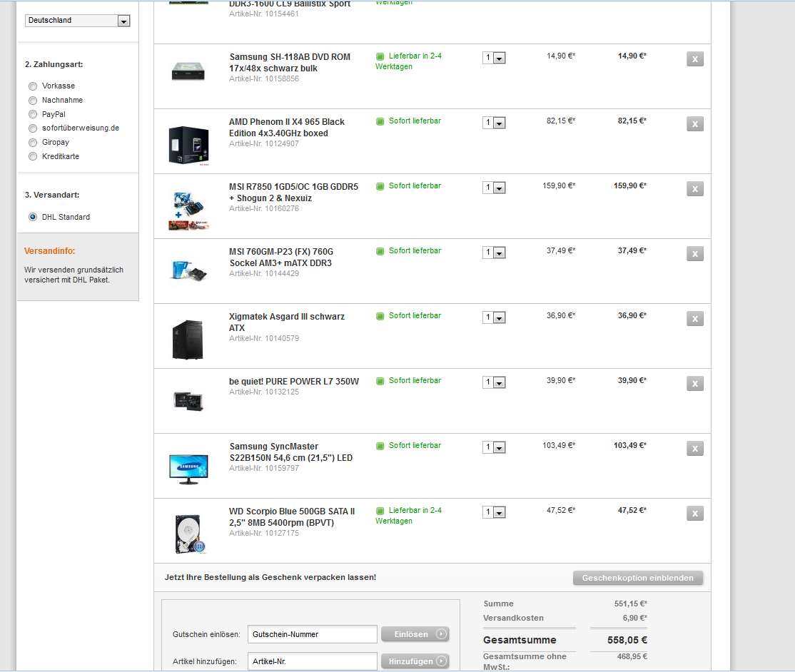Select DHL Standard shipping option
This screenshot has width=795, height=672.
(33, 217)
